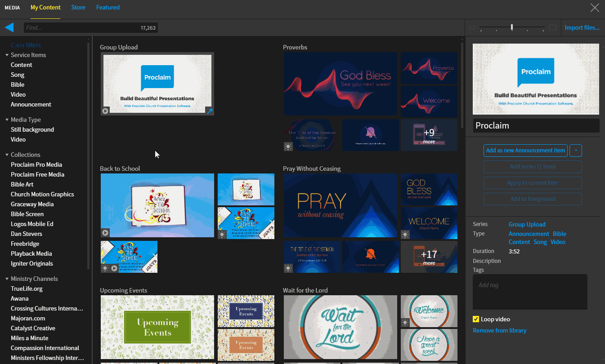The height and width of the screenshot is (364, 605).
Task: Click the +9 more tile in Proverbs
Action: 429,135
